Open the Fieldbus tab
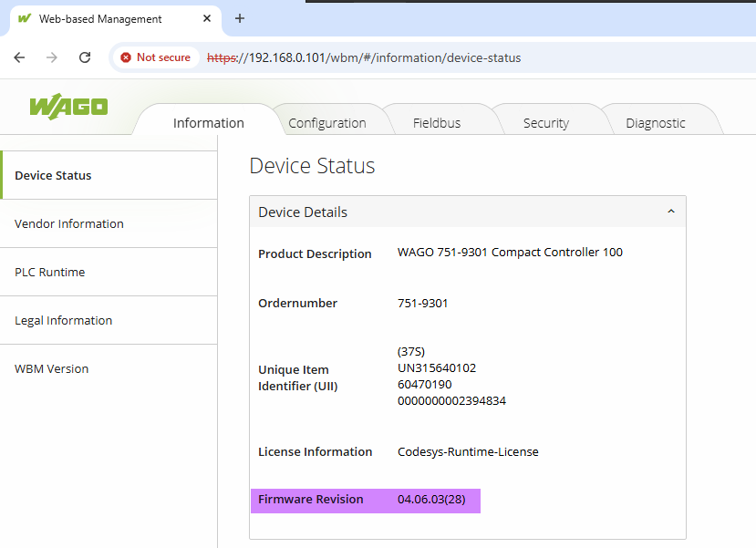 point(436,123)
